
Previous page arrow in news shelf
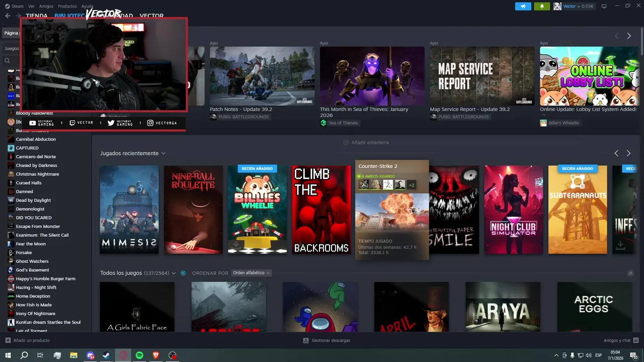tap(616, 36)
